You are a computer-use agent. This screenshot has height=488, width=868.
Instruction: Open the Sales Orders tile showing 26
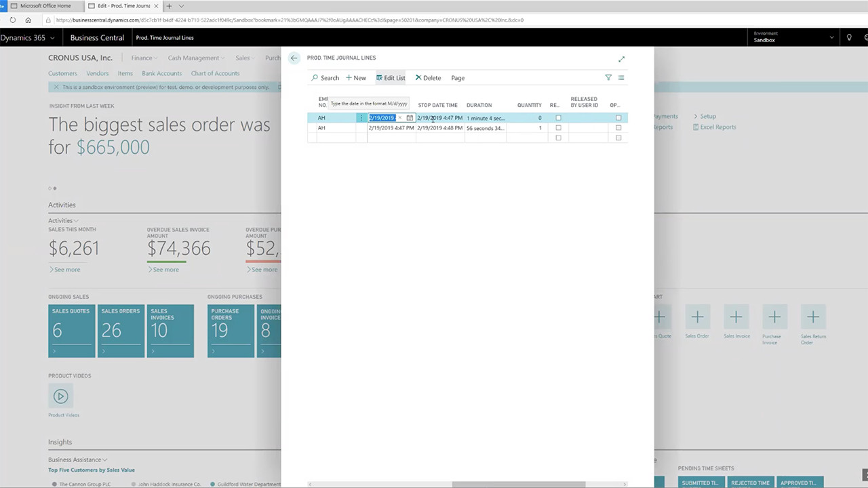pos(121,331)
